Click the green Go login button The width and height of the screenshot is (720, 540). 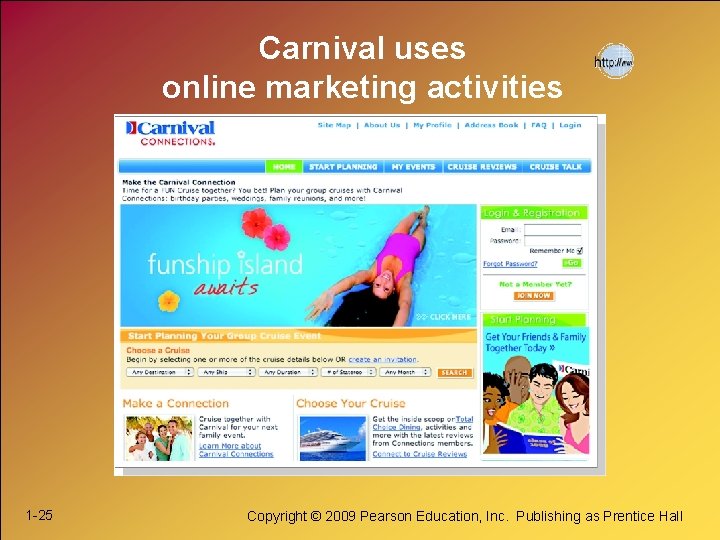pyautogui.click(x=572, y=263)
